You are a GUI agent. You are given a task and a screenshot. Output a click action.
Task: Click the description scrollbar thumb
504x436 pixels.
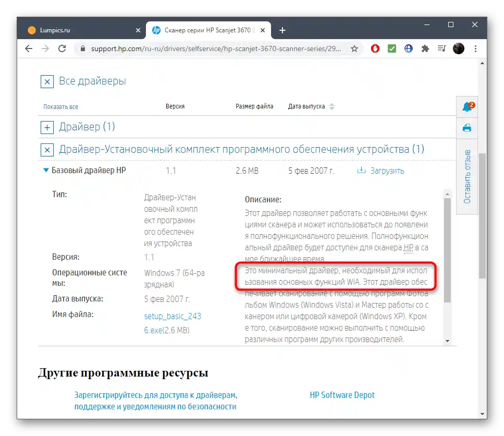[447, 250]
